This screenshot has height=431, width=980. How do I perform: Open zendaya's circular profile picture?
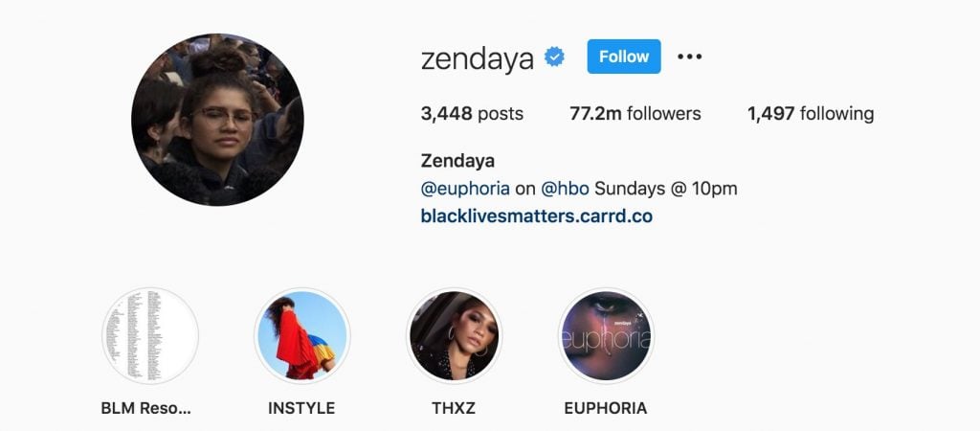217,120
